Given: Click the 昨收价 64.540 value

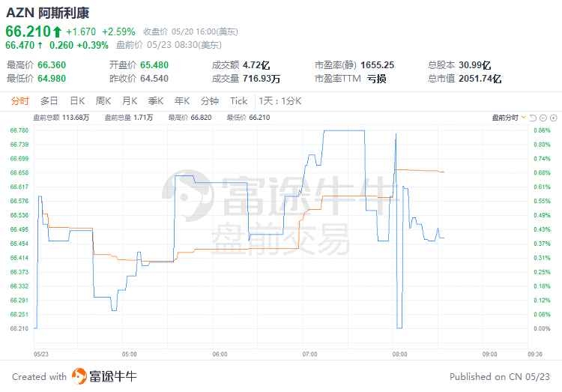Looking at the screenshot, I should pos(154,78).
